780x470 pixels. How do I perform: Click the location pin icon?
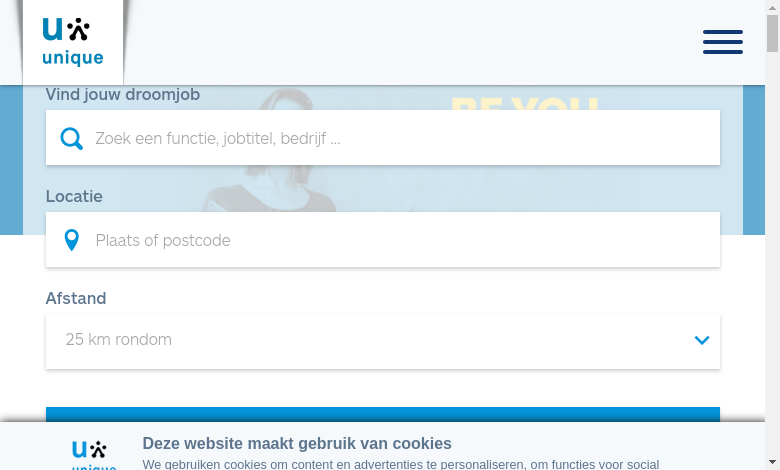72,240
